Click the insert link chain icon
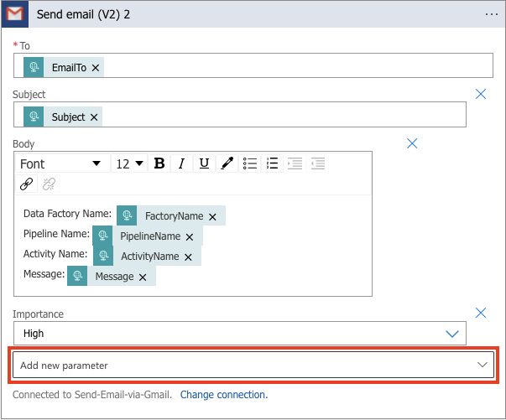 [27, 184]
